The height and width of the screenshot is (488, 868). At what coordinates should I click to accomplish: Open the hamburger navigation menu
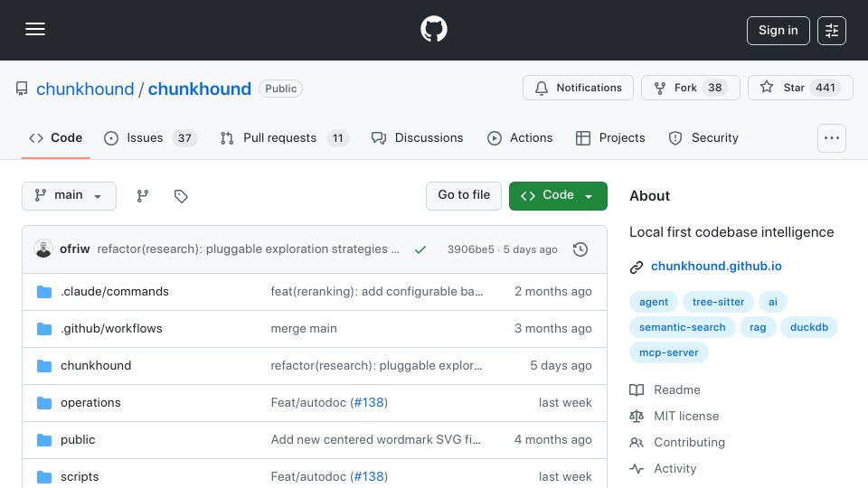coord(35,29)
